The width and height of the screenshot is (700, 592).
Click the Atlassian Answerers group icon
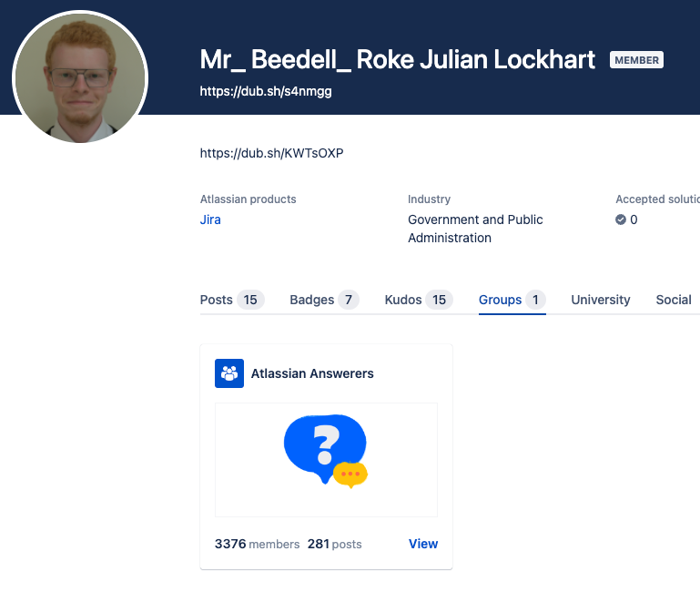point(229,373)
